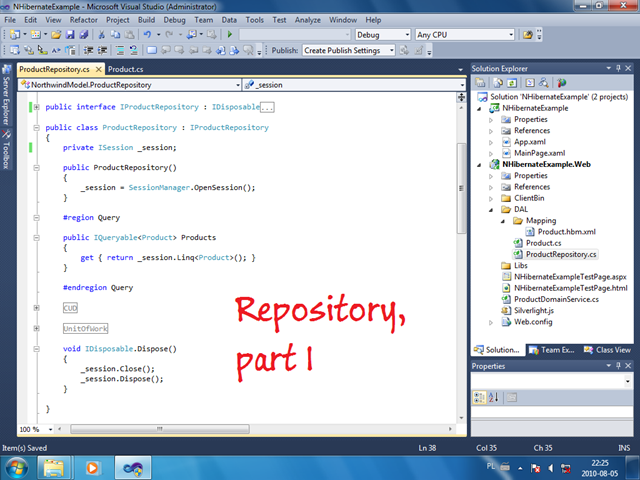Switch to the Team Explorer tab
This screenshot has width=640, height=480.
coord(552,350)
